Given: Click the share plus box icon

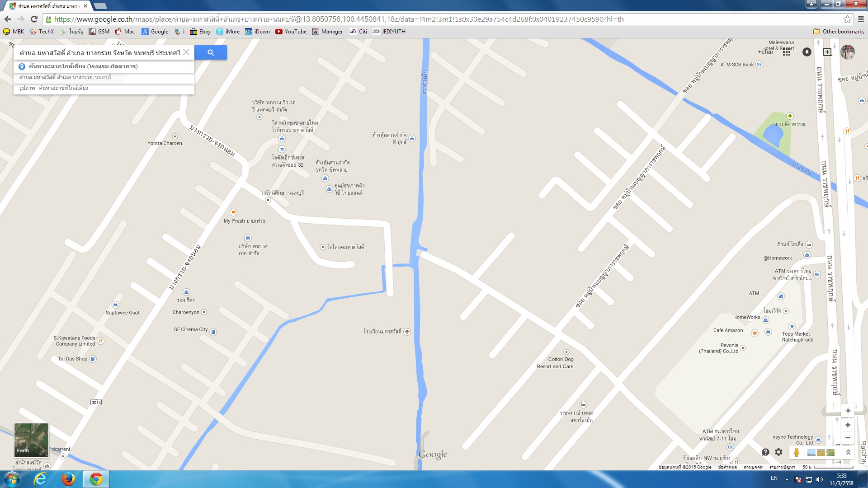Looking at the screenshot, I should click(827, 52).
